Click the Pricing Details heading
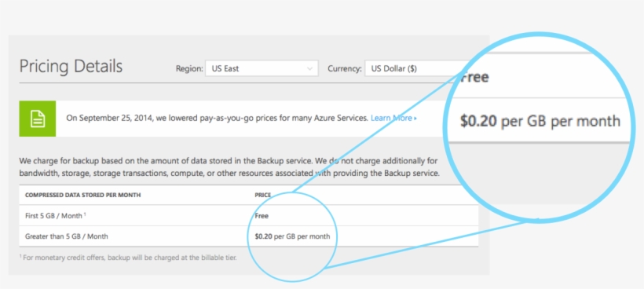The width and height of the screenshot is (644, 289). pyautogui.click(x=71, y=67)
